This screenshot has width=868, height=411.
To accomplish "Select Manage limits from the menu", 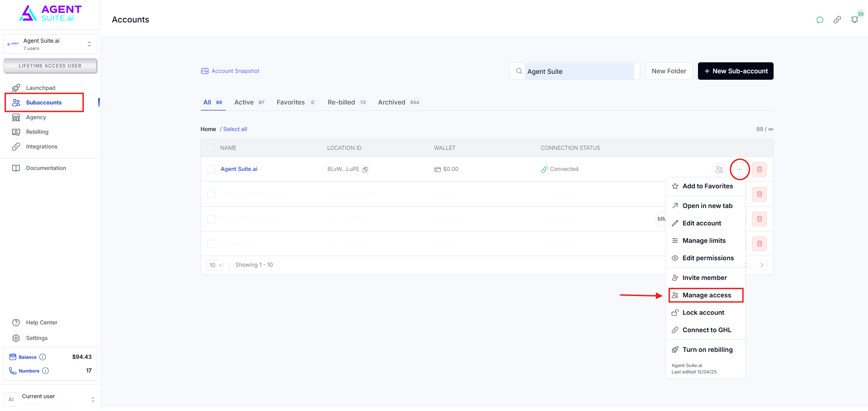I will point(705,241).
